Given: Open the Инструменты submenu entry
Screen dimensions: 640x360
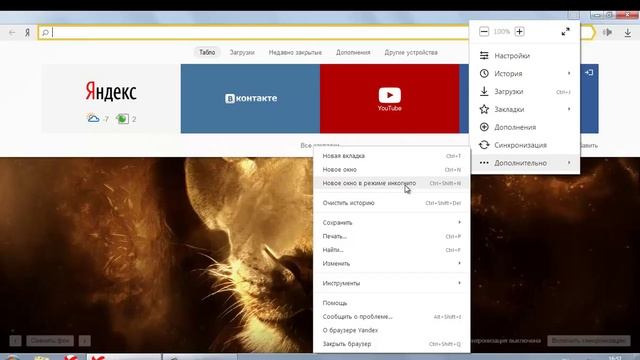Looking at the screenshot, I should (392, 283).
